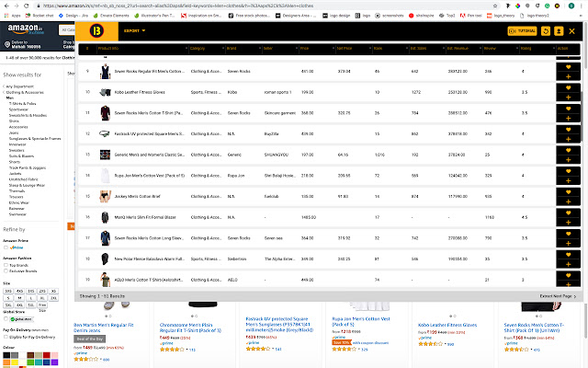Add Rupa Jon Cotton Vest row with plus

pos(568,180)
